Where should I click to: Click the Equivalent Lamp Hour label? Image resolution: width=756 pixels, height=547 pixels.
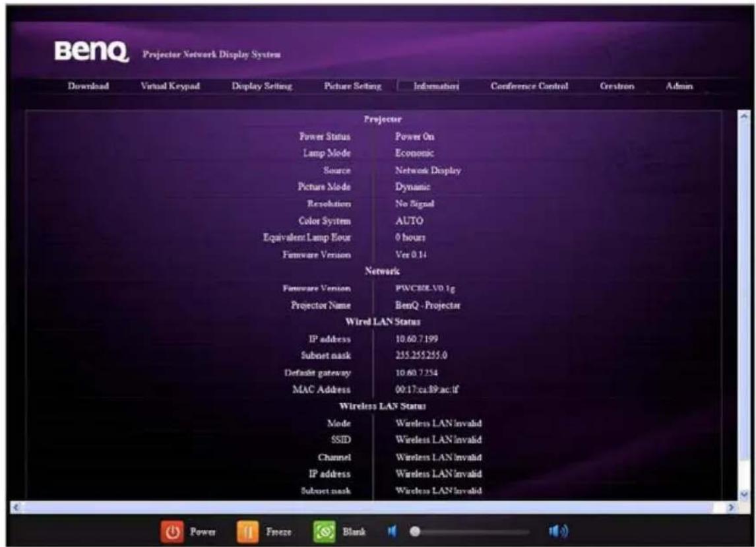tap(307, 238)
